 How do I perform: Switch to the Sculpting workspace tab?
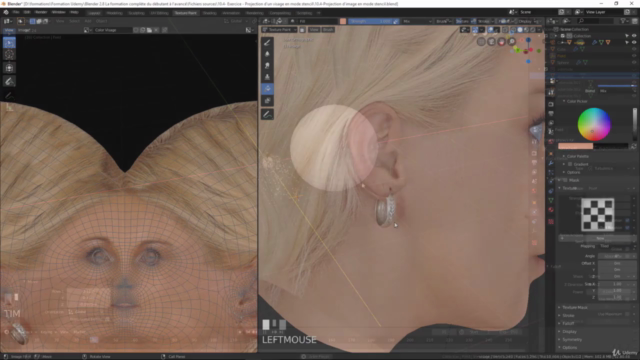(136, 13)
